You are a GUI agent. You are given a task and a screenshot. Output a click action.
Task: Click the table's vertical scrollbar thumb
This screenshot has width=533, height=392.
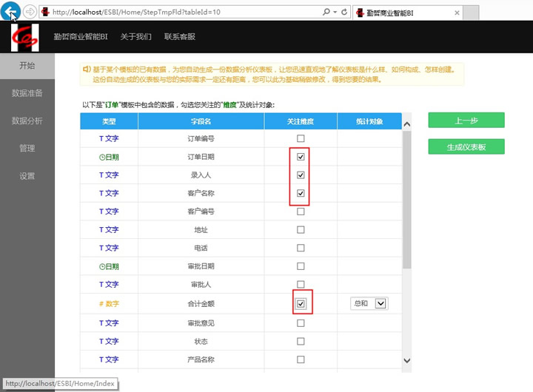406,200
